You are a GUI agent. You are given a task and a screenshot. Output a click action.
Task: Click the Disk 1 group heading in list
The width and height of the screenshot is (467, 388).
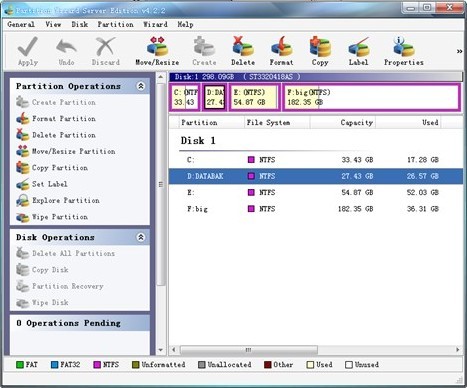pyautogui.click(x=198, y=141)
